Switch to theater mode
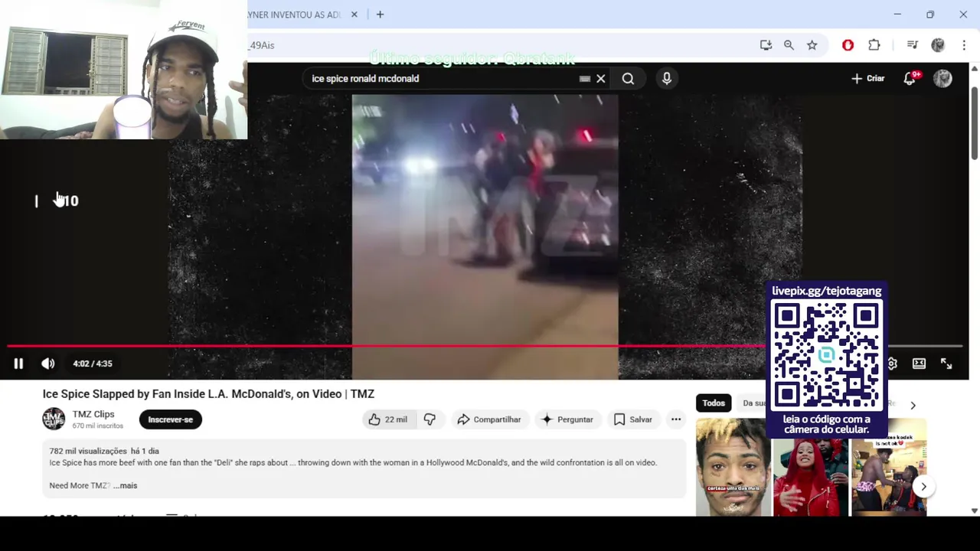 (x=919, y=364)
